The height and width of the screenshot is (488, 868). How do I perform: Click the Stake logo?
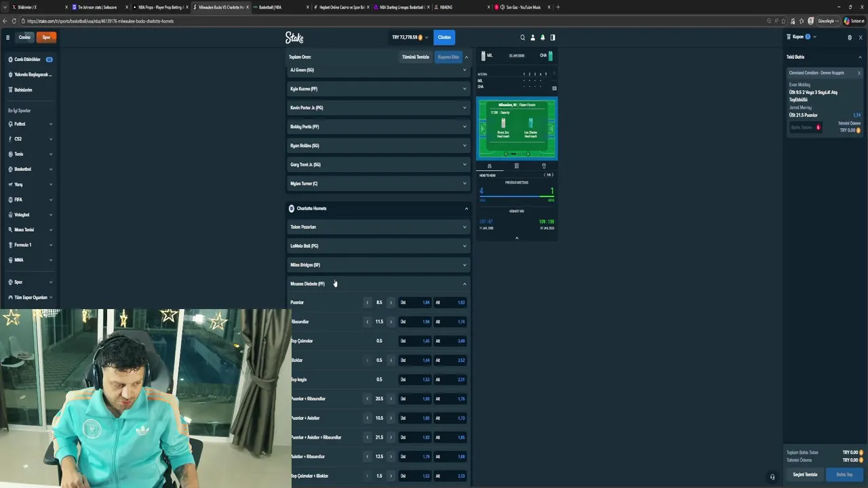(294, 37)
